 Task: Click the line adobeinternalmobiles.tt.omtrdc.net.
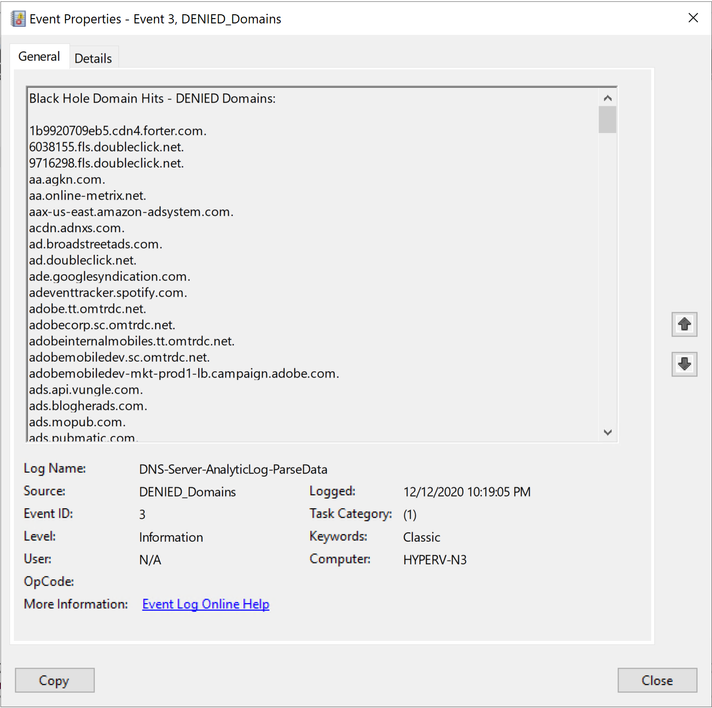pyautogui.click(x=132, y=341)
